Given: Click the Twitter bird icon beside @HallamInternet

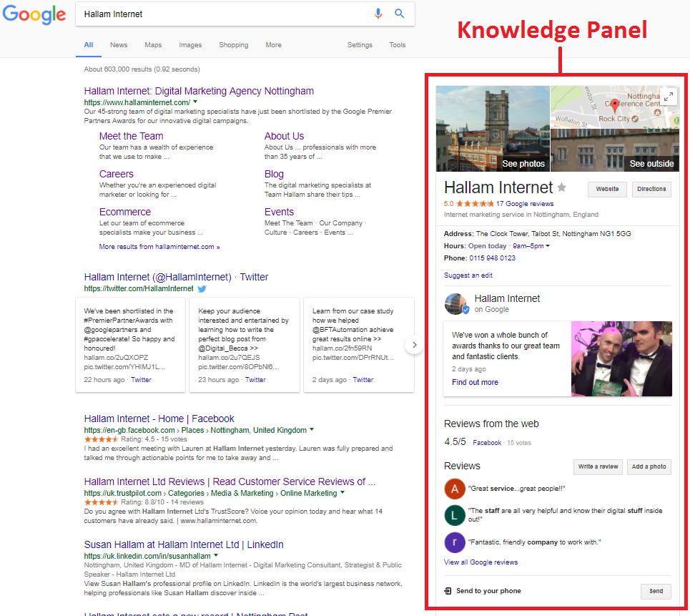Looking at the screenshot, I should tap(202, 289).
